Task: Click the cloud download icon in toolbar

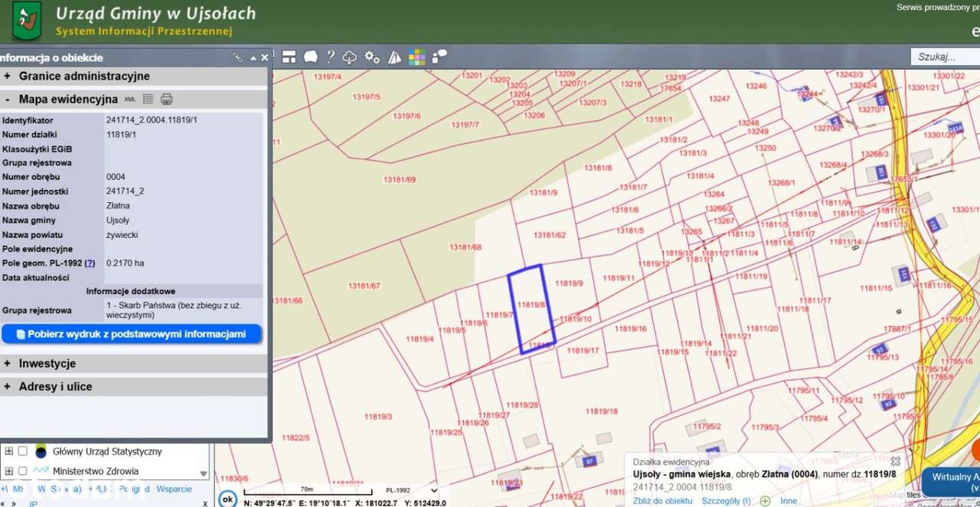Action: (x=350, y=57)
